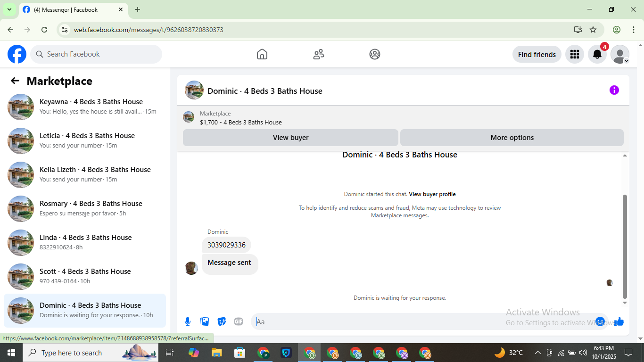Open the taskbar clock showing 6:43 PM
Image resolution: width=644 pixels, height=362 pixels.
[x=603, y=353]
